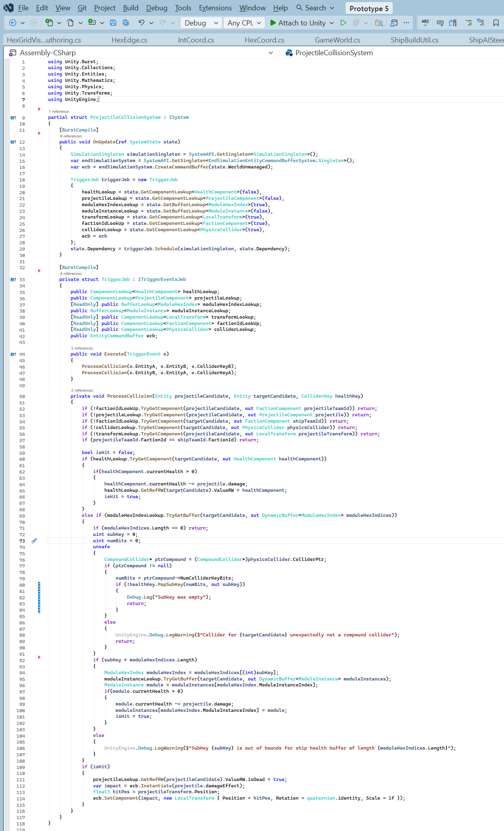Click the Save file icon
Screen dimensions: 504x831
pos(113,23)
